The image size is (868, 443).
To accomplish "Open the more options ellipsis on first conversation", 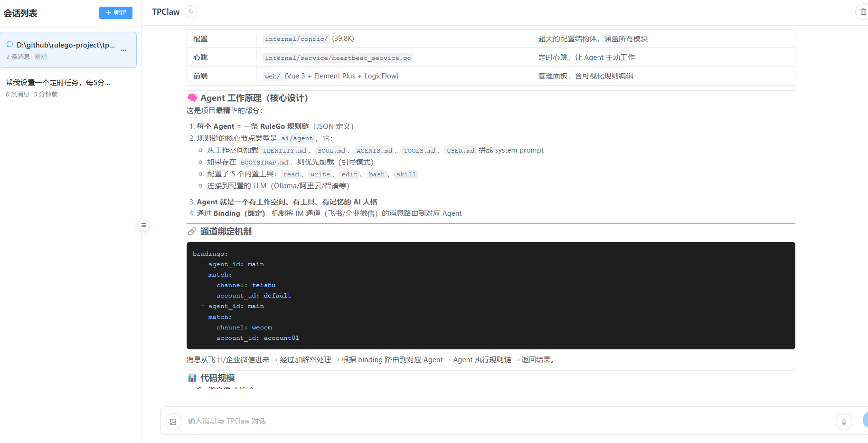I will [x=124, y=50].
